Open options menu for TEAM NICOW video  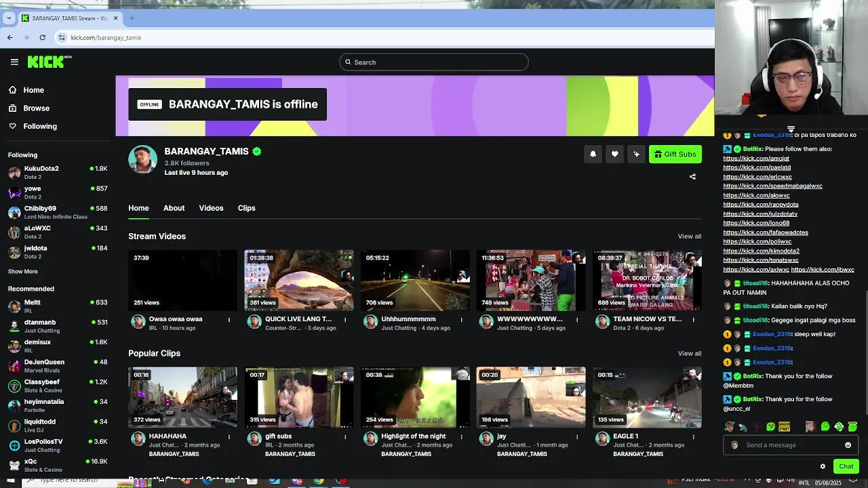(x=693, y=319)
